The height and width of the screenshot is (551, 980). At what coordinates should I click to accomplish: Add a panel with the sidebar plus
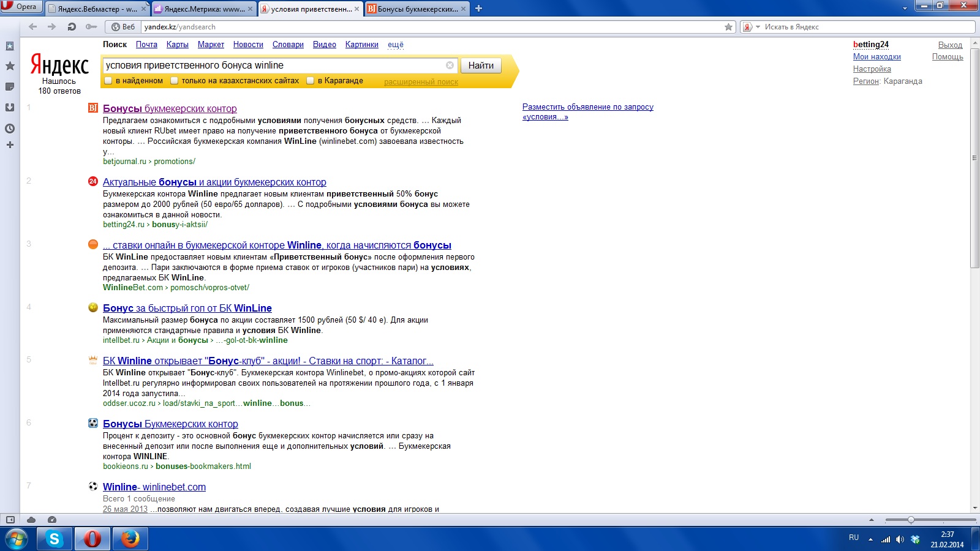[x=10, y=145]
